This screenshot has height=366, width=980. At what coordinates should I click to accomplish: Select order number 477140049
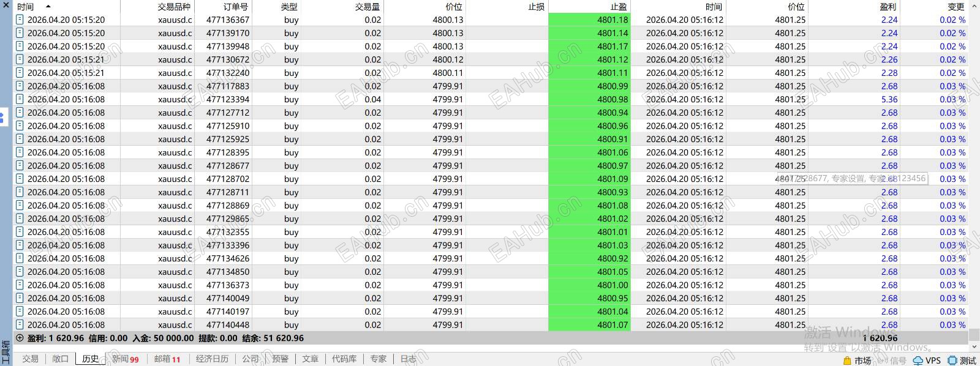pyautogui.click(x=228, y=298)
